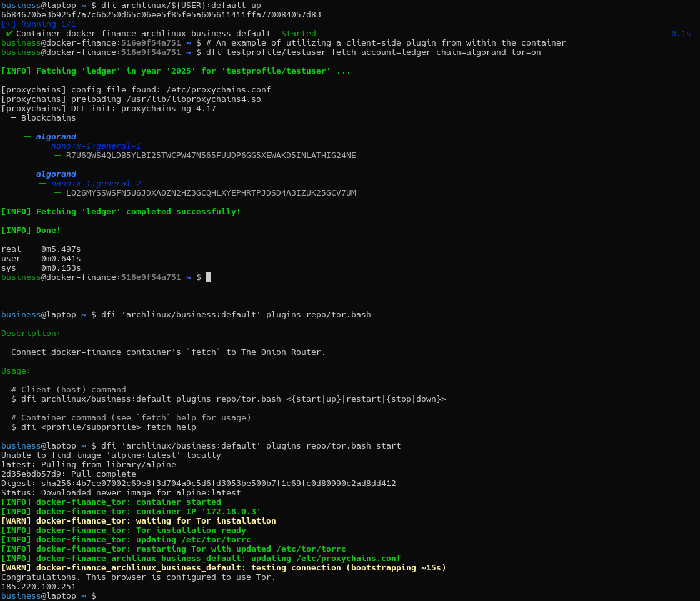
Task: Click the green checkmark beside the Container line
Action: [9, 33]
